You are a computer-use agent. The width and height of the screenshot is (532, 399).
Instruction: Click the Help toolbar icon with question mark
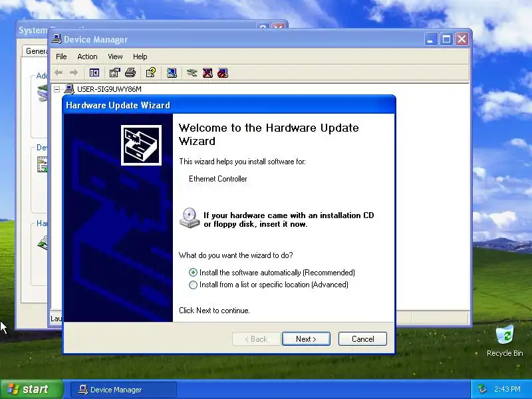coord(151,72)
